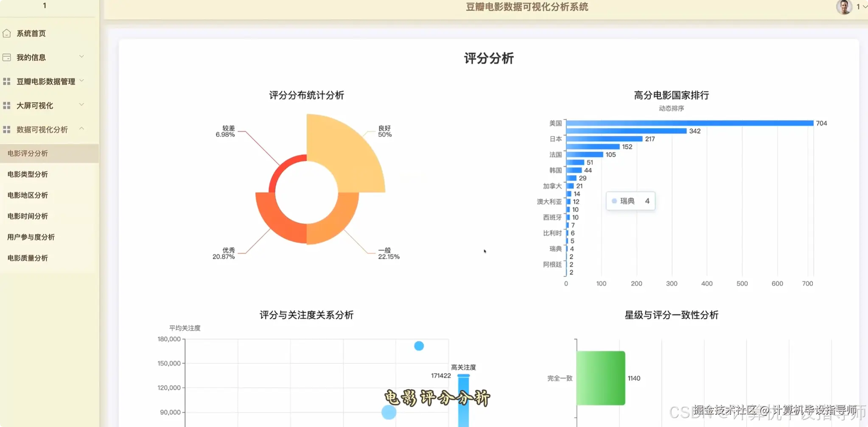The image size is (868, 427).
Task: Click the home icon beside 系统首页
Action: click(6, 33)
